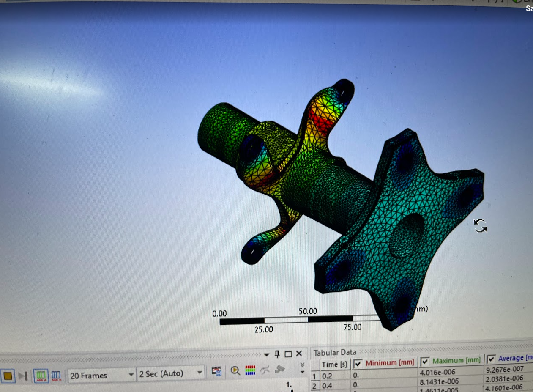Uncheck the Maximum [mm] column checkbox
The image size is (533, 392).
point(425,361)
